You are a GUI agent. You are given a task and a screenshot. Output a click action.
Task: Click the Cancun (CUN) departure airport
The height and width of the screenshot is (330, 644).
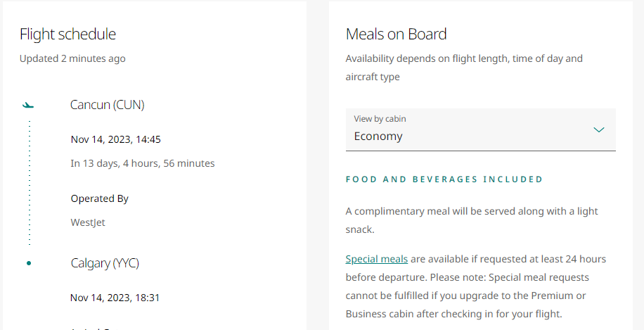coord(108,105)
